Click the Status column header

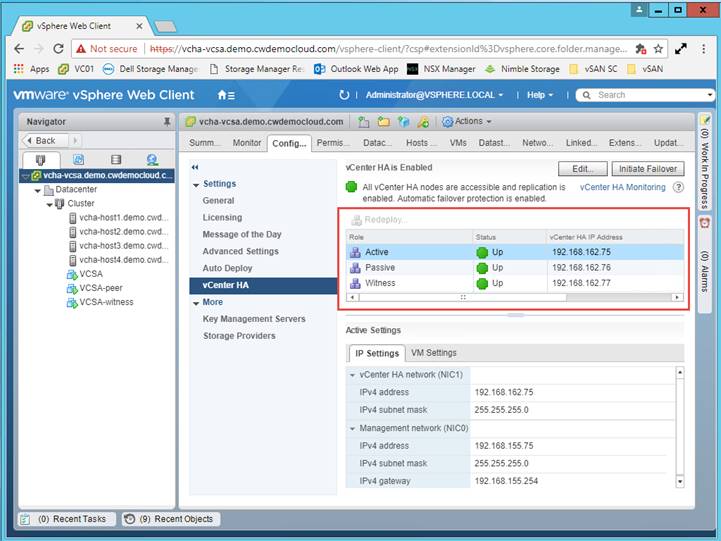tap(509, 237)
